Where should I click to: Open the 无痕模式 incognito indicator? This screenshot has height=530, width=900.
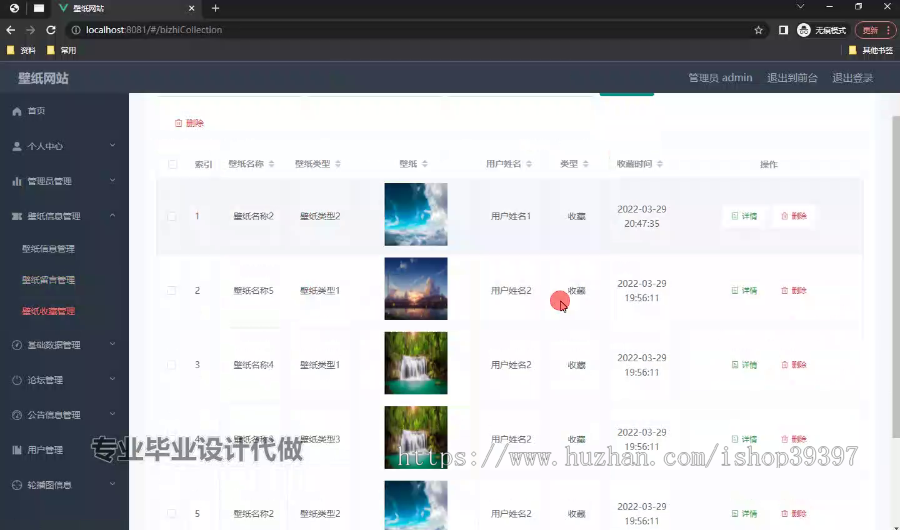click(x=821, y=30)
